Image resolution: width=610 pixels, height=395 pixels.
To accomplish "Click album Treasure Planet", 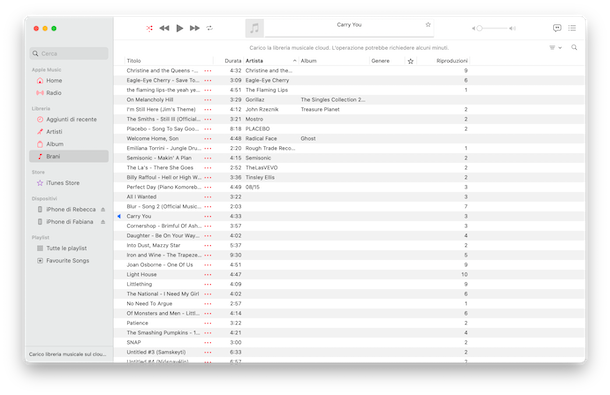I will point(320,109).
